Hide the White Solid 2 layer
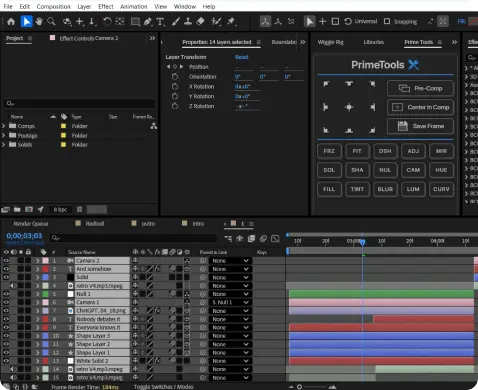This screenshot has width=478, height=390. (x=6, y=361)
